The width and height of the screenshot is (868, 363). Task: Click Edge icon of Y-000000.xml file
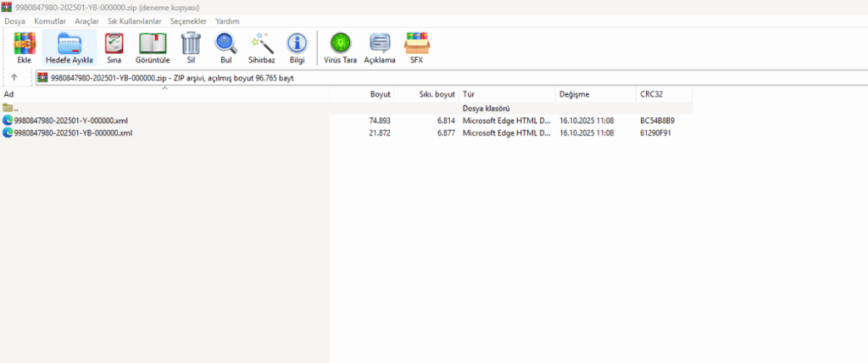tap(7, 120)
